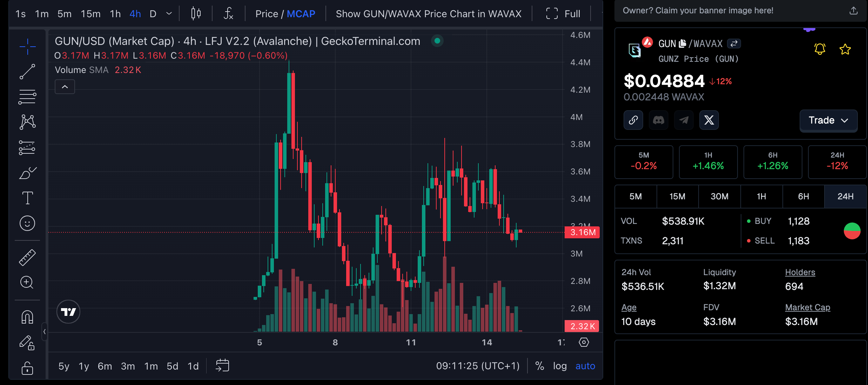The height and width of the screenshot is (385, 868).
Task: Click the price alert bell icon
Action: 820,49
